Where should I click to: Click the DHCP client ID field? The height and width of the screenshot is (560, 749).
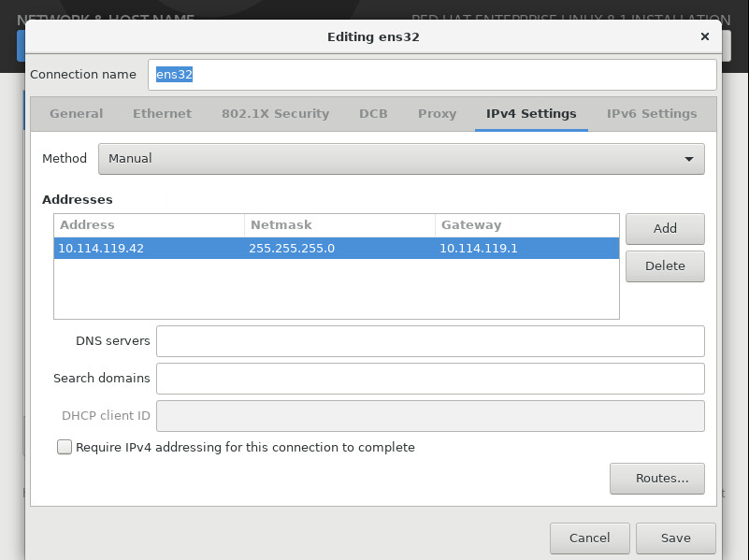click(430, 416)
